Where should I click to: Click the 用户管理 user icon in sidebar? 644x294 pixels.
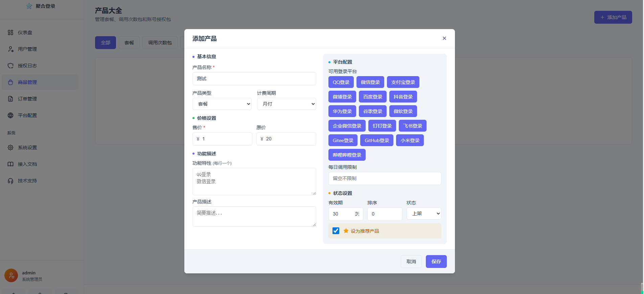(10, 49)
